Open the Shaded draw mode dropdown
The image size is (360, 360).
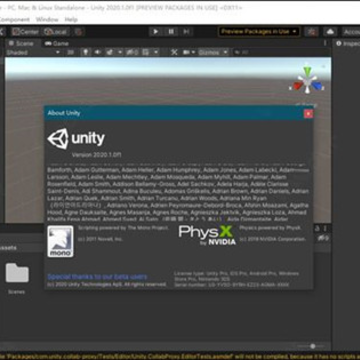pyautogui.click(x=33, y=52)
